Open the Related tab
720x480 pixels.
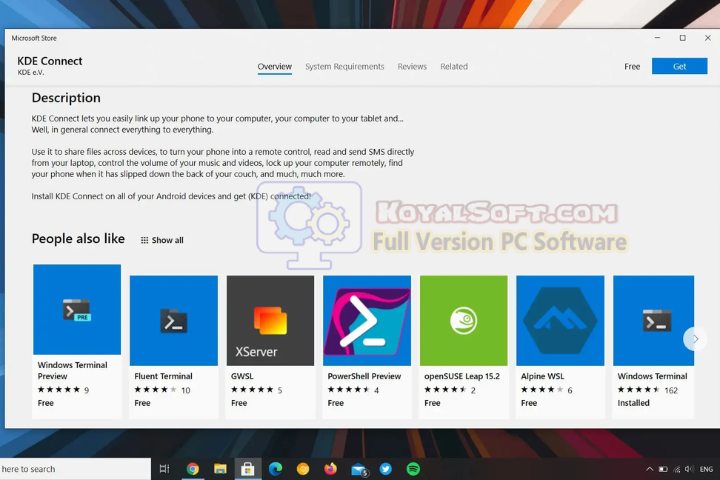(454, 67)
